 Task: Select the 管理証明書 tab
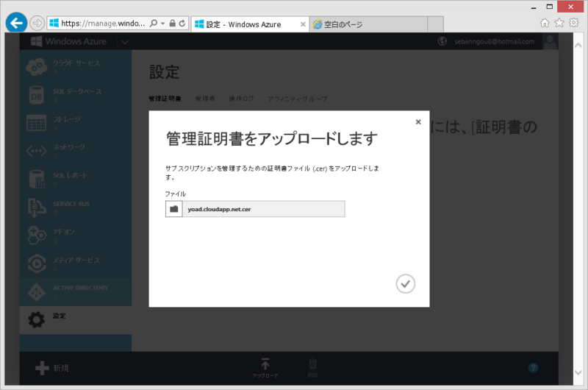pos(165,99)
